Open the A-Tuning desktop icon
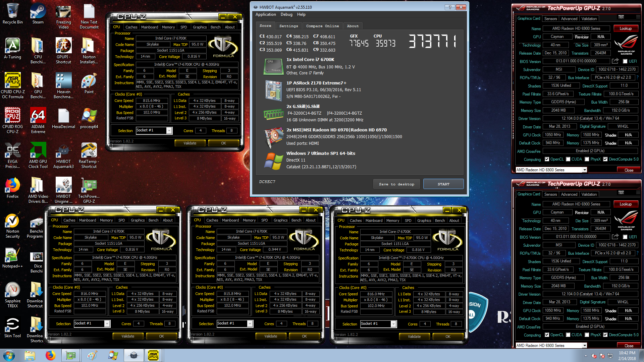 (x=13, y=49)
